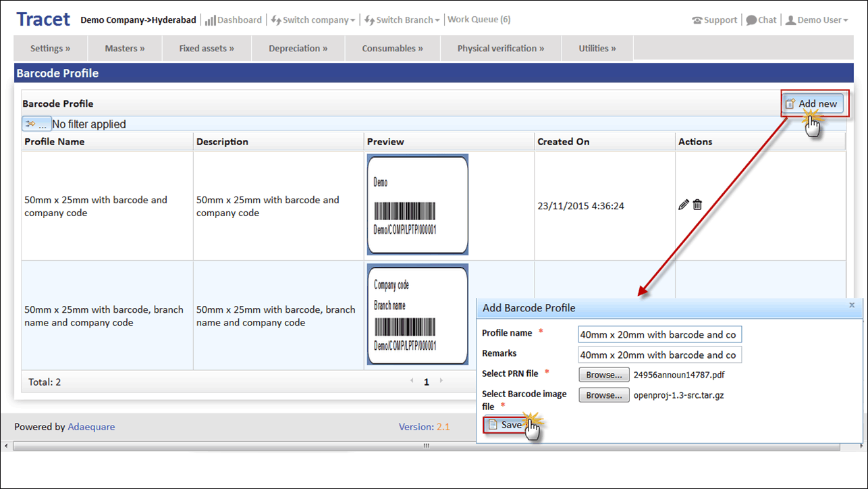This screenshot has width=868, height=489.
Task: Select the Fixed assets menu
Action: point(206,48)
